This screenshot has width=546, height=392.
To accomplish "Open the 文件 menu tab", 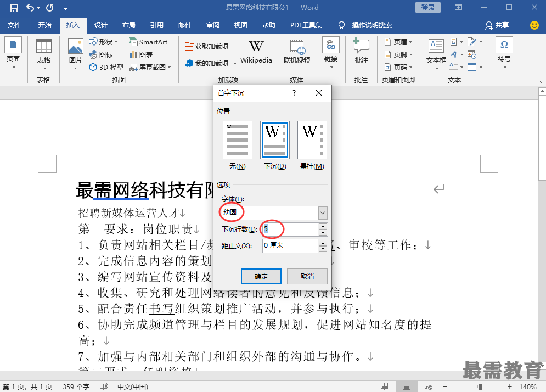I will coord(14,25).
